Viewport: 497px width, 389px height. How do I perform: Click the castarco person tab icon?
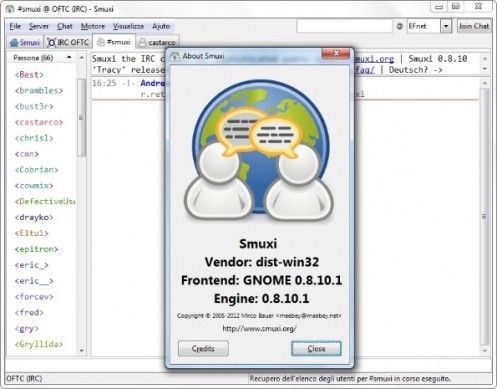142,43
